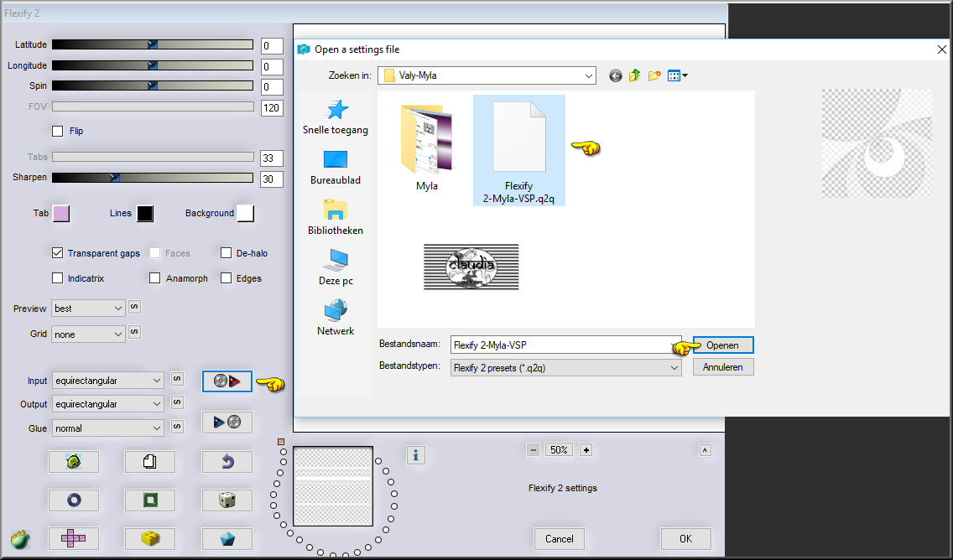The height and width of the screenshot is (560, 953).
Task: Lock the Input setting
Action: point(177,379)
